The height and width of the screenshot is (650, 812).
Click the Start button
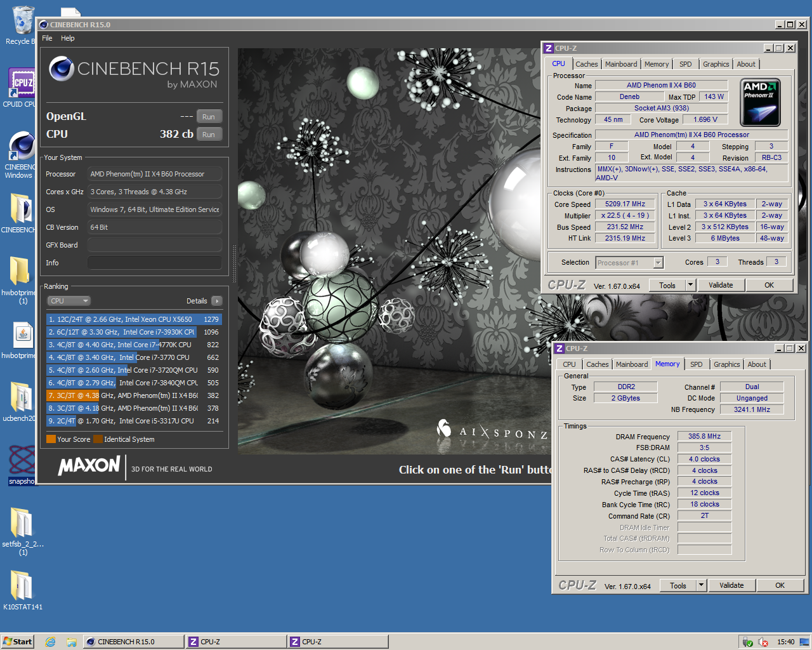[17, 642]
